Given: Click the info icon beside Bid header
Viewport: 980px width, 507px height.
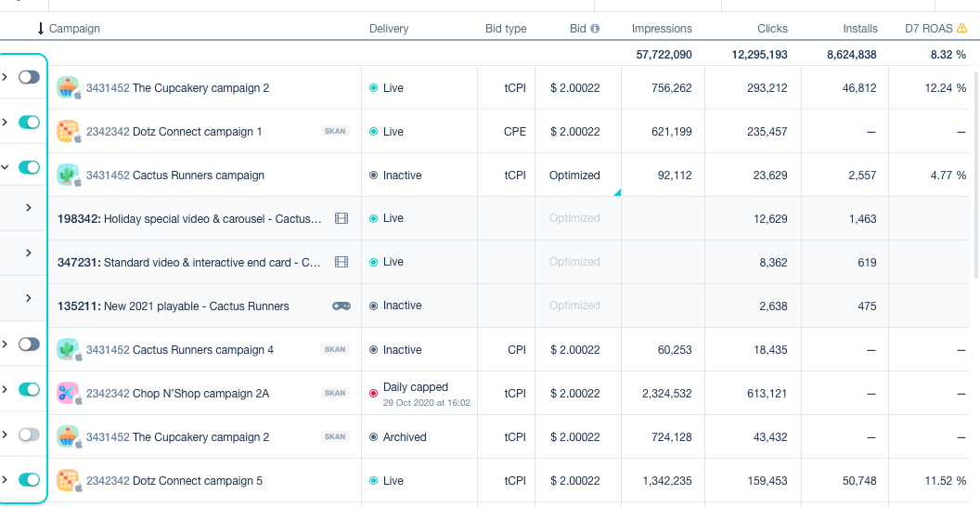Looking at the screenshot, I should (595, 29).
